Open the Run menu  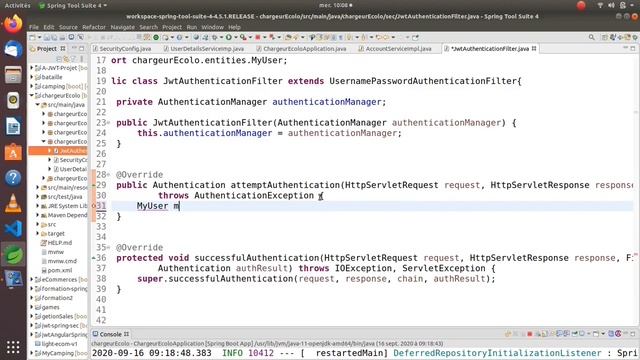(192, 27)
